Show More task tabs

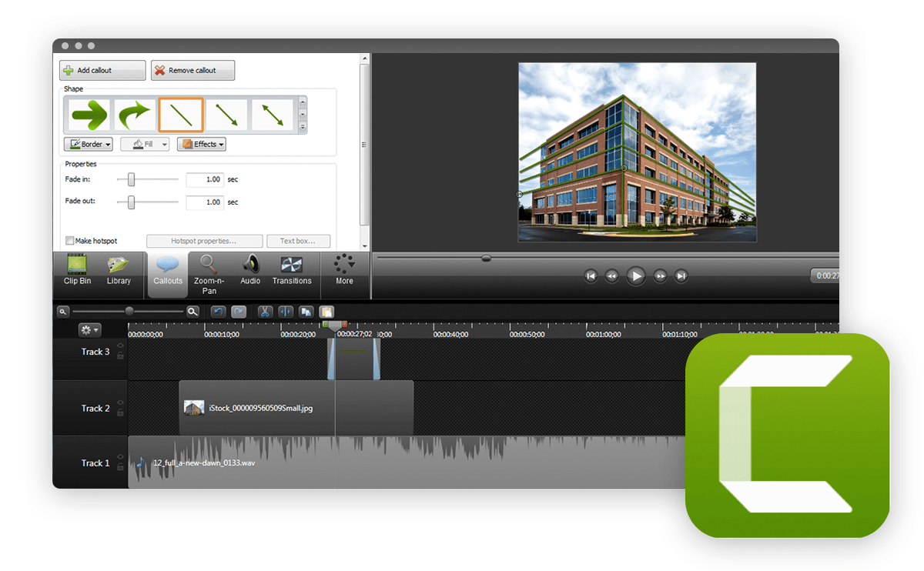[344, 272]
